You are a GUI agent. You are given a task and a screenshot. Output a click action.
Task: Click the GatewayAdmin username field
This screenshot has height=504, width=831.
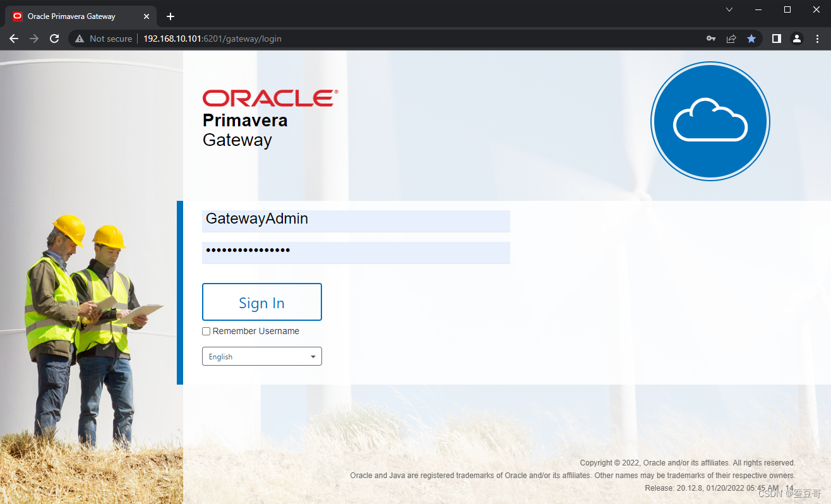coord(356,221)
